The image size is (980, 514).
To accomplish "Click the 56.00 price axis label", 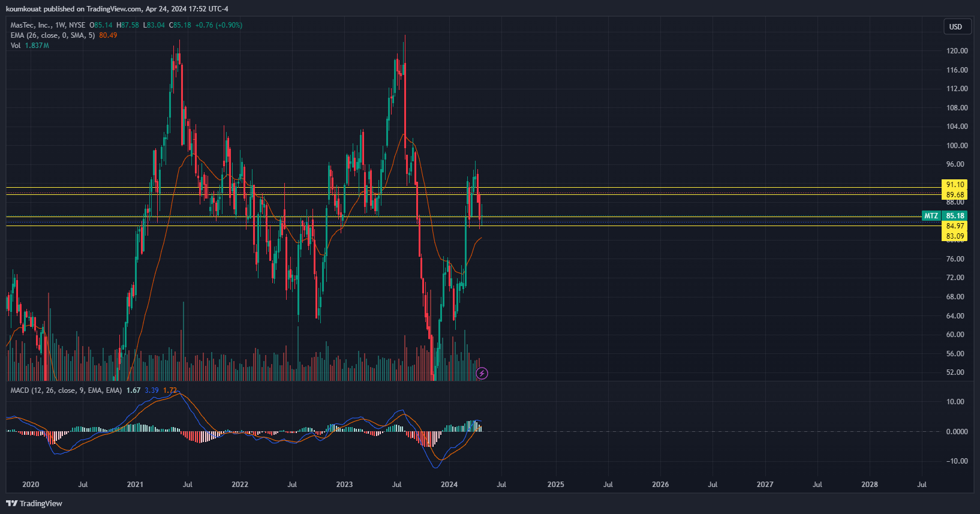I will click(955, 354).
